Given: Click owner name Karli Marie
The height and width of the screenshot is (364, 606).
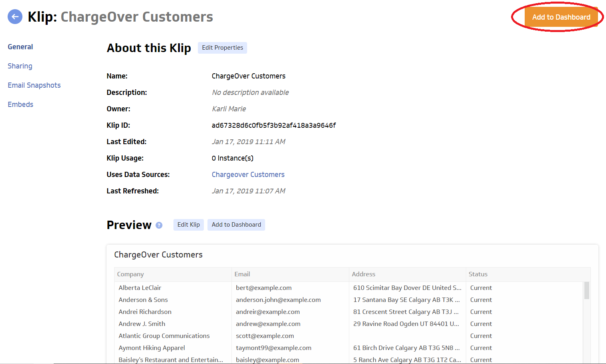Looking at the screenshot, I should tap(229, 109).
